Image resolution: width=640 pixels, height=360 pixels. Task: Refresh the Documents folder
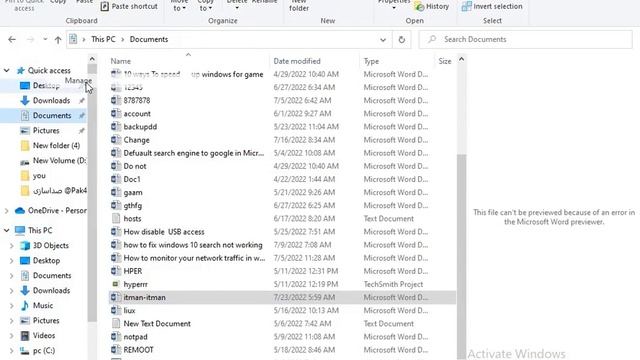point(402,40)
